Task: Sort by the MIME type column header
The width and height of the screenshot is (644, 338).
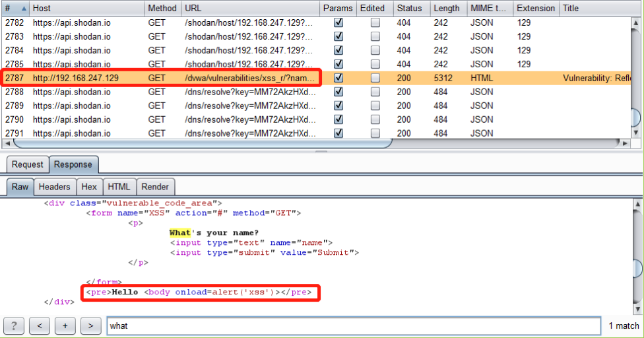Action: tap(490, 8)
